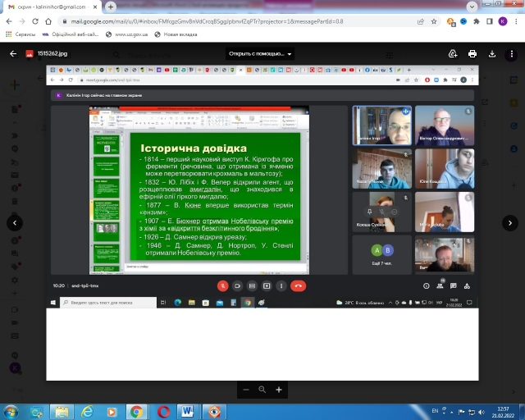Reload the Gmail page

pos(35,21)
